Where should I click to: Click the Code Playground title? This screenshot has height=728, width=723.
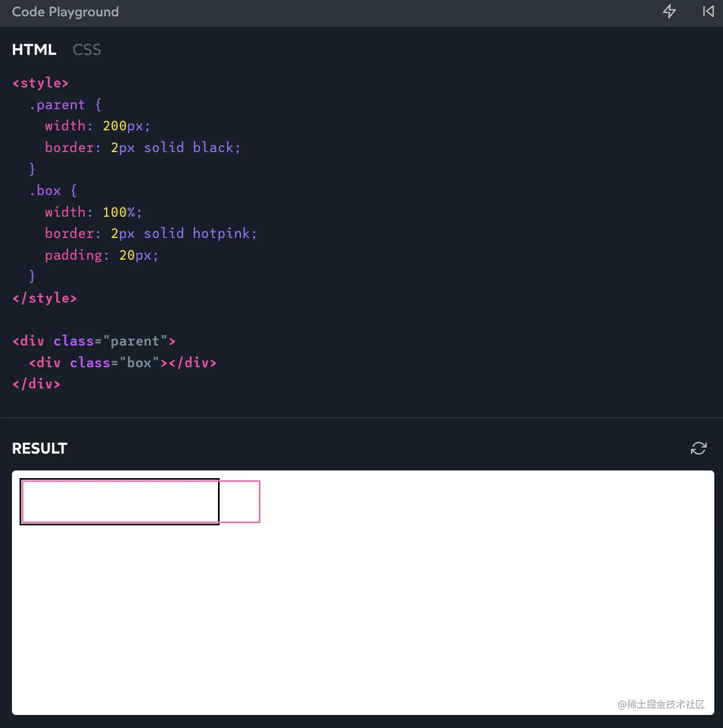click(65, 12)
